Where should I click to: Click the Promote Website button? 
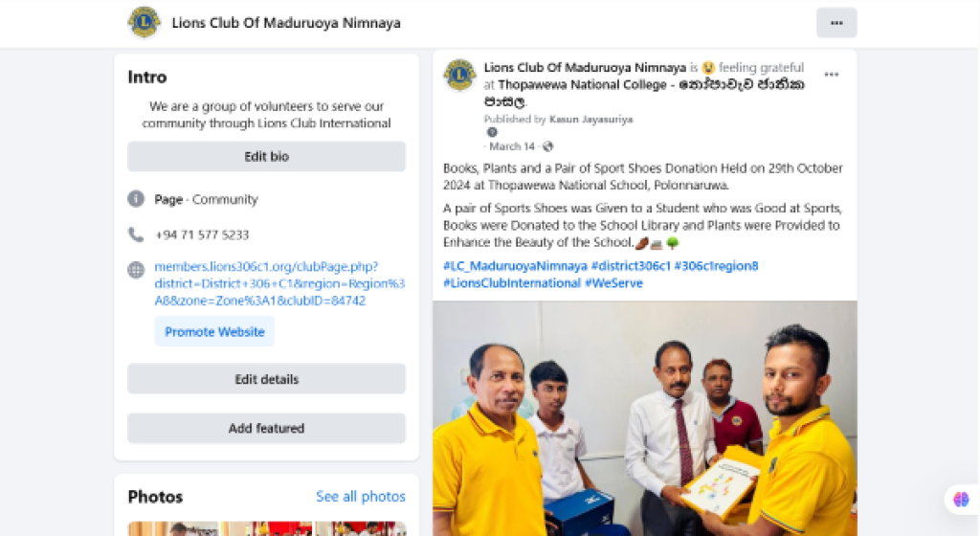[x=214, y=332]
